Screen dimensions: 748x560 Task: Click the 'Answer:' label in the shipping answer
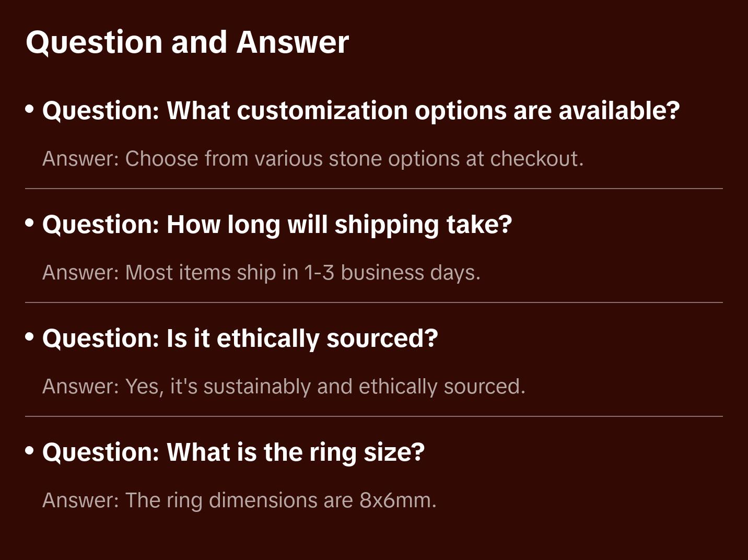[x=81, y=273]
